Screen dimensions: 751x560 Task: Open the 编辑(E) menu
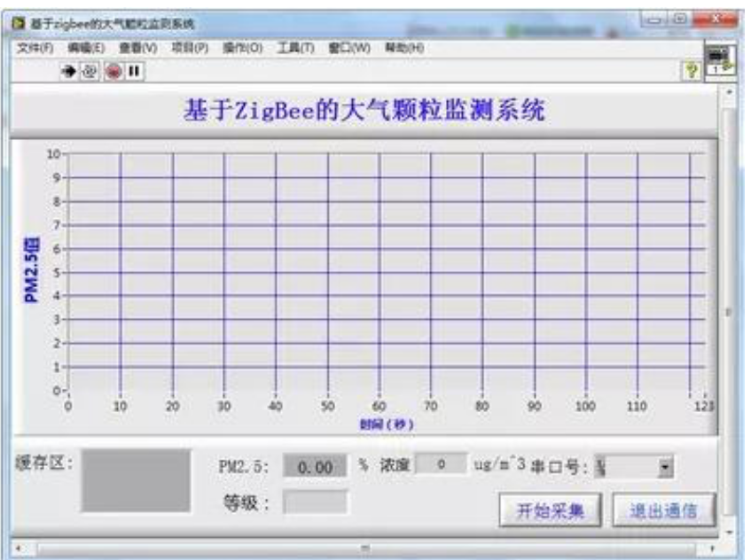pos(86,47)
